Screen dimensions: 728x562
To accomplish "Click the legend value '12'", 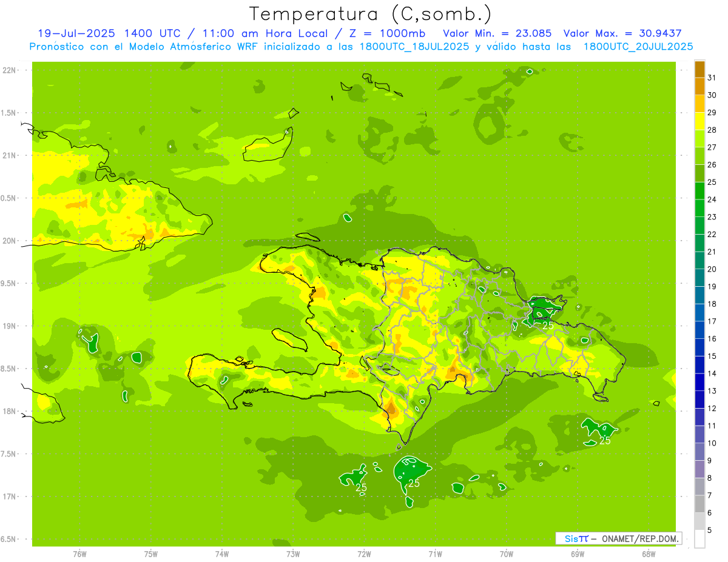I will (x=712, y=409).
